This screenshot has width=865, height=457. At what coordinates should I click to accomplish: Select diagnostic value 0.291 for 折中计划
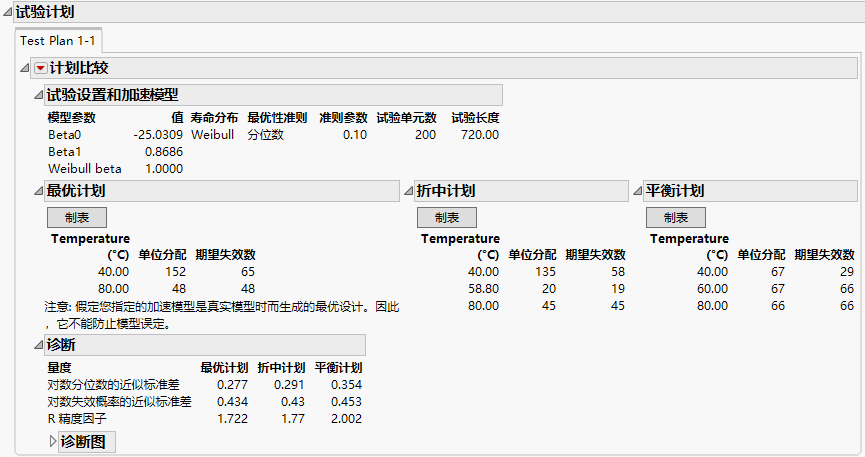pyautogui.click(x=289, y=385)
